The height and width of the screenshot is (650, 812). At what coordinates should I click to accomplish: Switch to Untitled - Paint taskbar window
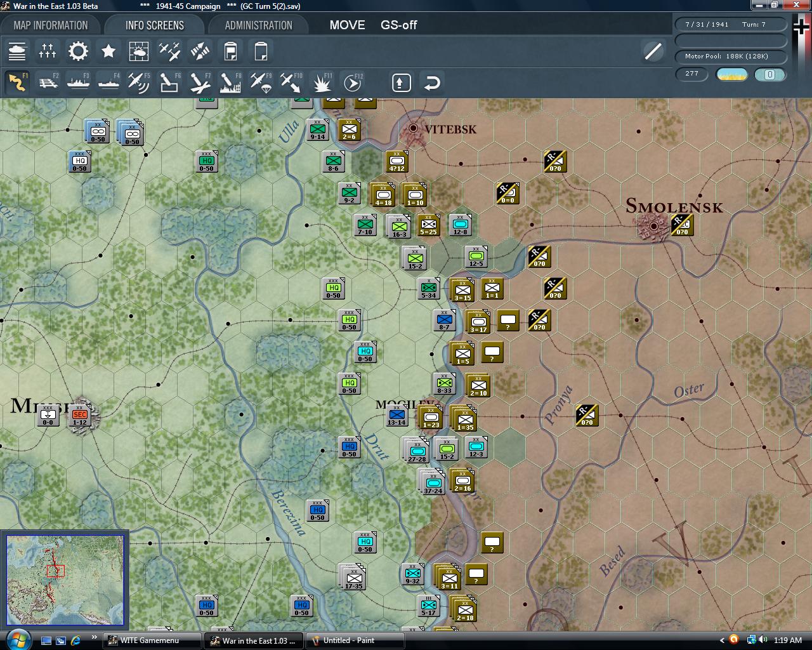click(355, 640)
